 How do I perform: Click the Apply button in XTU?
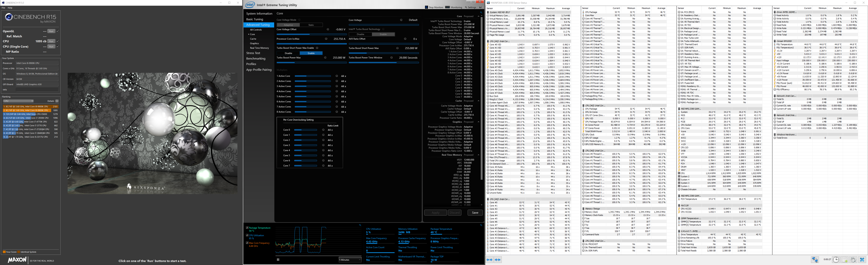[x=435, y=213]
